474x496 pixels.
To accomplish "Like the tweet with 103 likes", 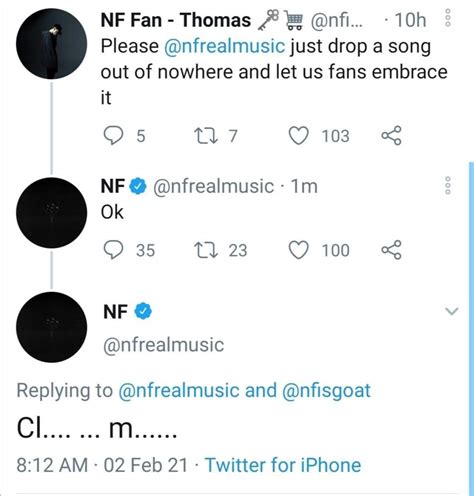I will pyautogui.click(x=298, y=136).
